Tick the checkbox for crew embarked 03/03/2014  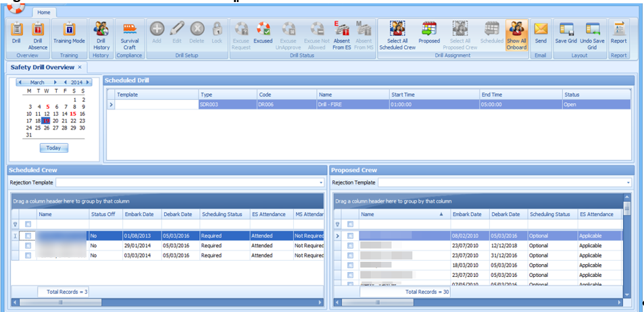[28, 255]
